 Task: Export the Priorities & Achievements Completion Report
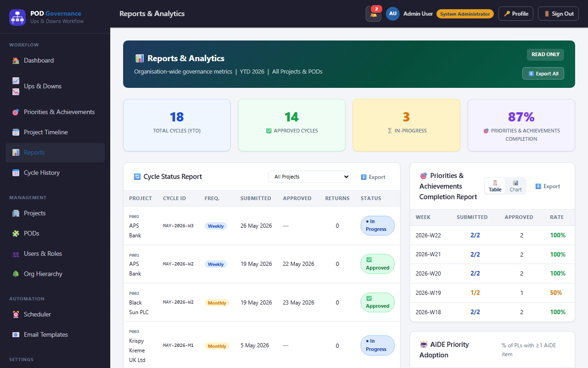click(548, 186)
